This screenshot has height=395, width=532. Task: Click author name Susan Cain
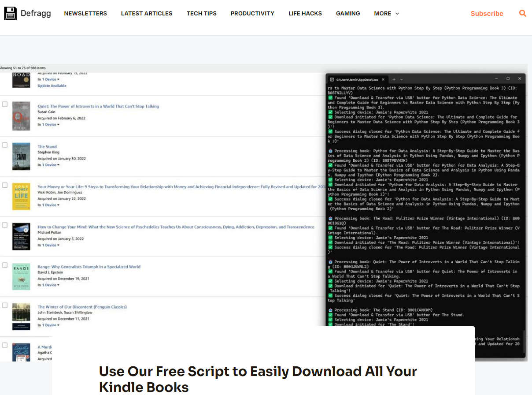click(x=47, y=112)
